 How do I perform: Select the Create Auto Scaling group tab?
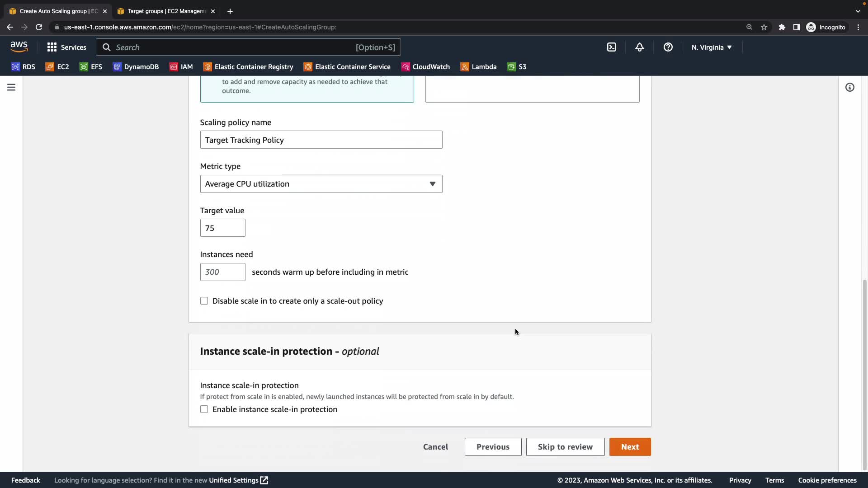pyautogui.click(x=58, y=11)
